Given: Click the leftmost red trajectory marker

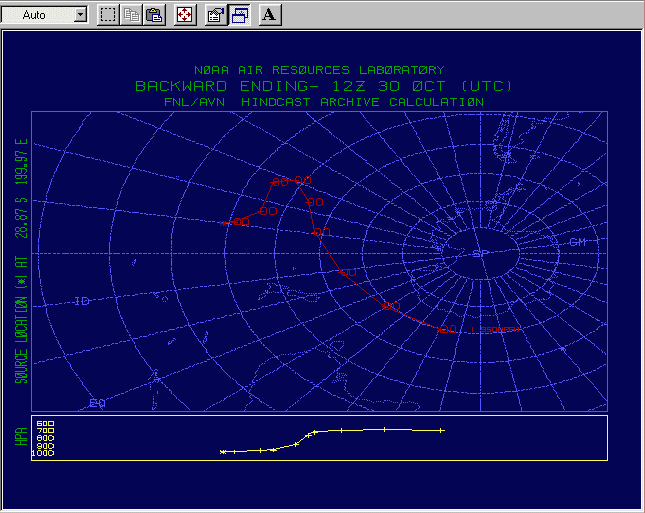Looking at the screenshot, I should tap(239, 222).
